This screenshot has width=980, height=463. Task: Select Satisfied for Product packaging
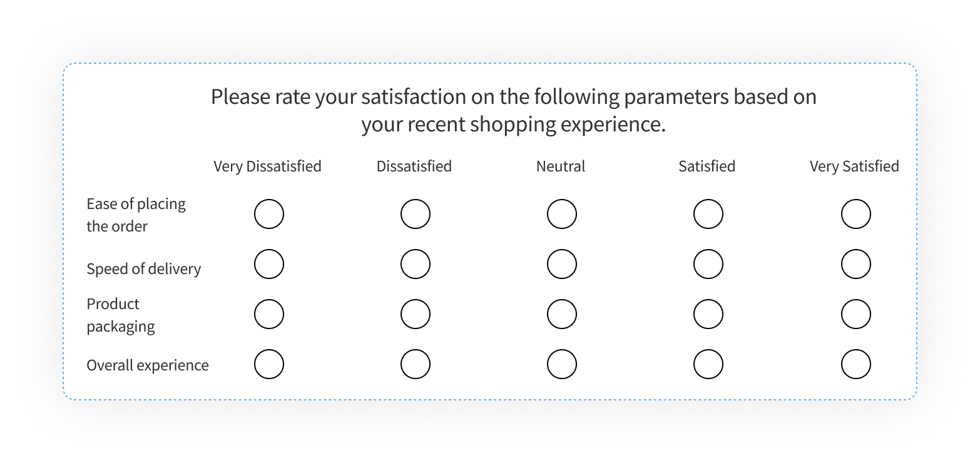[708, 313]
